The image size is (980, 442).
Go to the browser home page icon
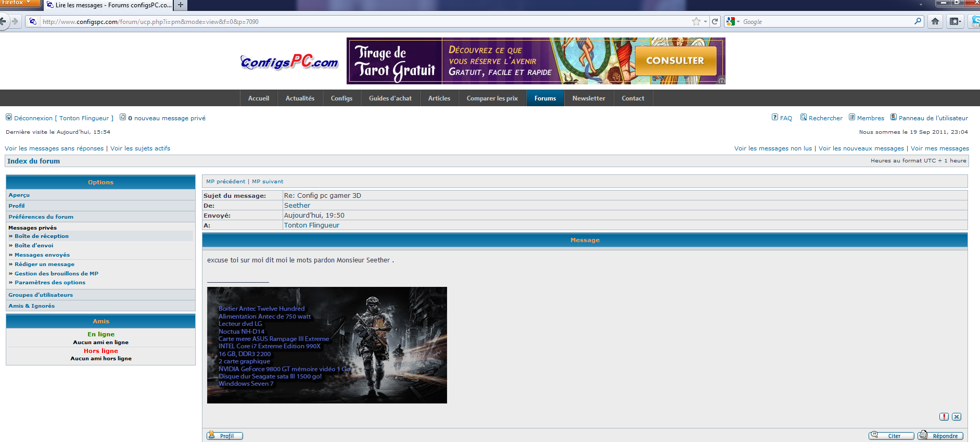point(935,21)
